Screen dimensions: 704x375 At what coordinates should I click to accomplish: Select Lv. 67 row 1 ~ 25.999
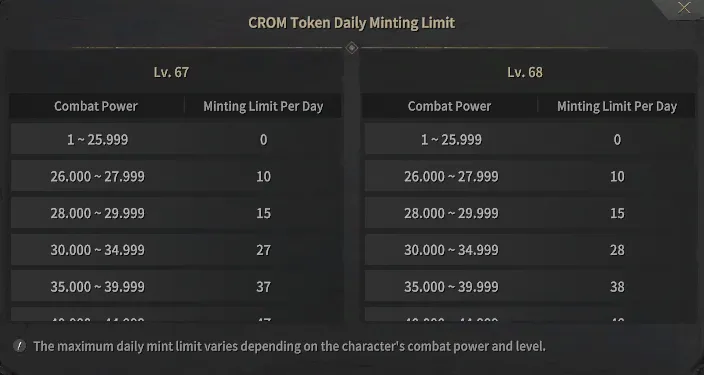176,139
